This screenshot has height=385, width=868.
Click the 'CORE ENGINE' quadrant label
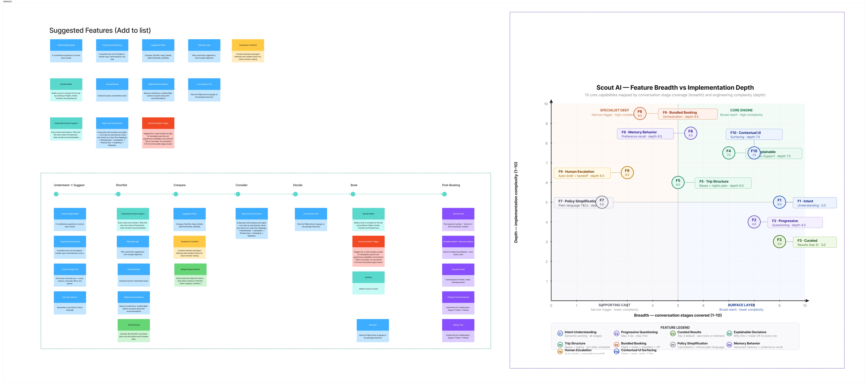click(x=741, y=110)
